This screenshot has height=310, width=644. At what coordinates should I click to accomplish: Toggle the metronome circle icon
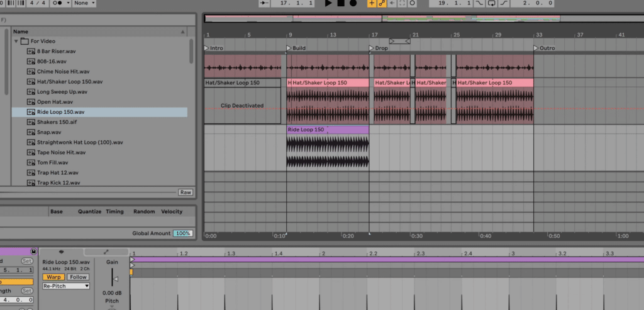tap(58, 3)
